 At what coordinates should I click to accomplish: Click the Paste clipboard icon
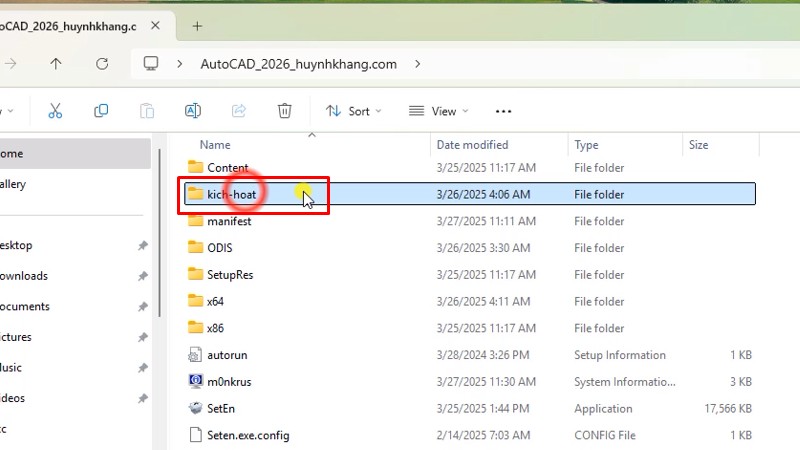pyautogui.click(x=147, y=111)
